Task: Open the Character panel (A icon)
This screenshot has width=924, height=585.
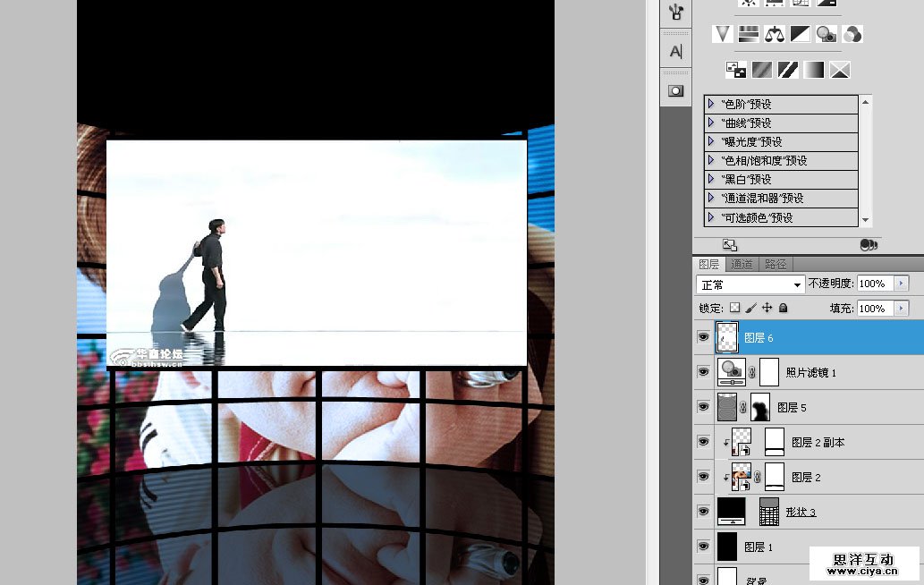Action: coord(675,51)
